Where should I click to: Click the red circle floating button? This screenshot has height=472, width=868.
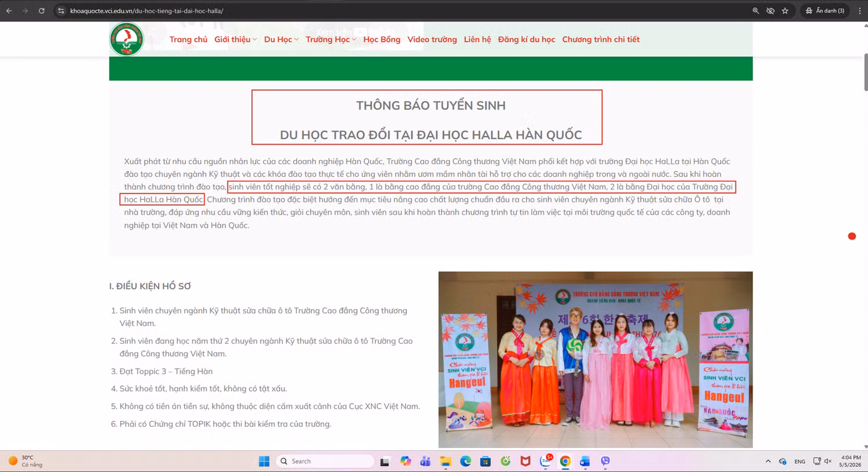[852, 236]
